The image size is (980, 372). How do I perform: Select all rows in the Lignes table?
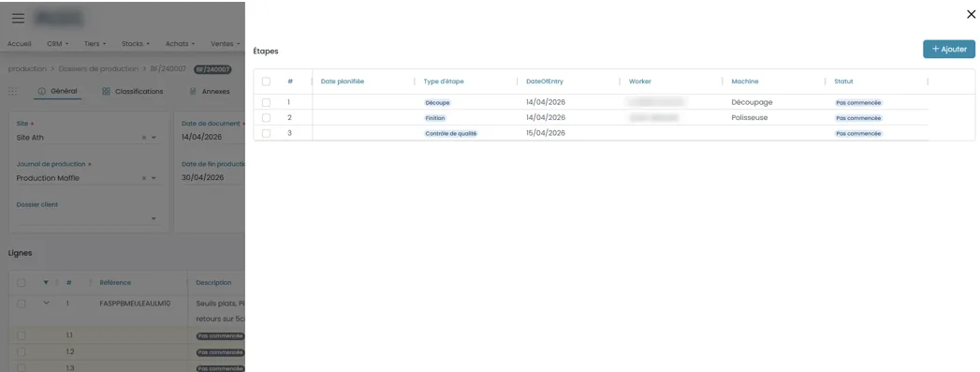tap(22, 283)
